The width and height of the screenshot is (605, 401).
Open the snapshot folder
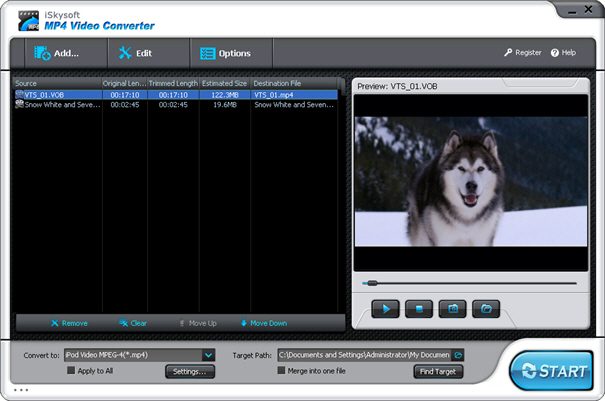486,309
